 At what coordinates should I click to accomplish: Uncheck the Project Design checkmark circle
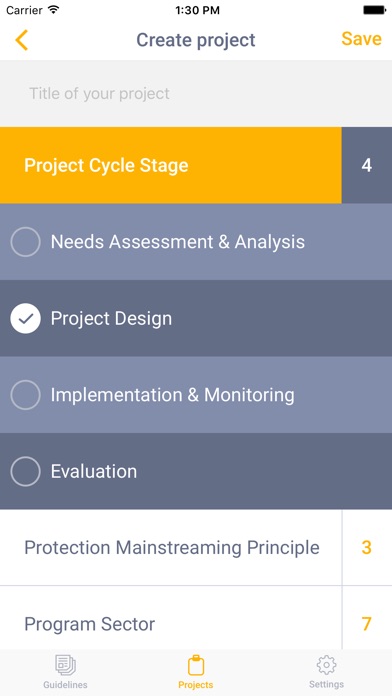click(25, 318)
